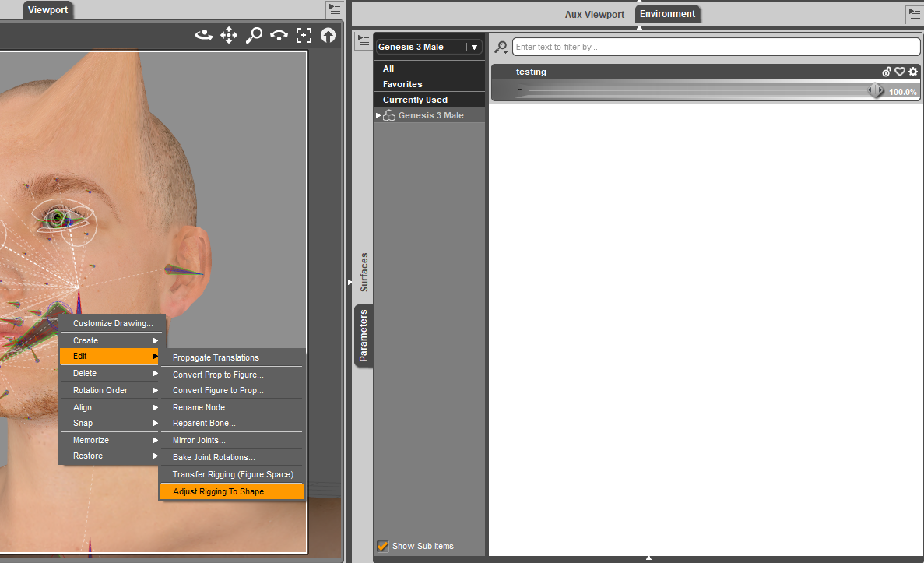
Task: Switch to the Aux Viewport tab
Action: 594,14
